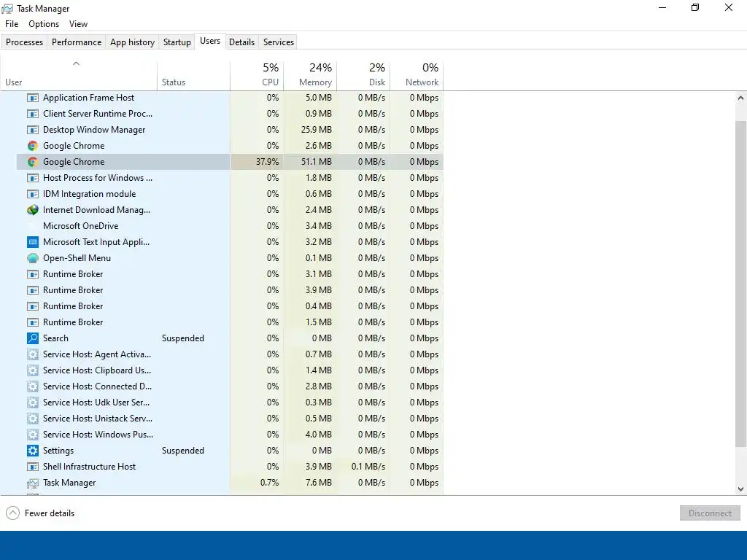Click the Shell Infrastructure Host icon

[32, 467]
